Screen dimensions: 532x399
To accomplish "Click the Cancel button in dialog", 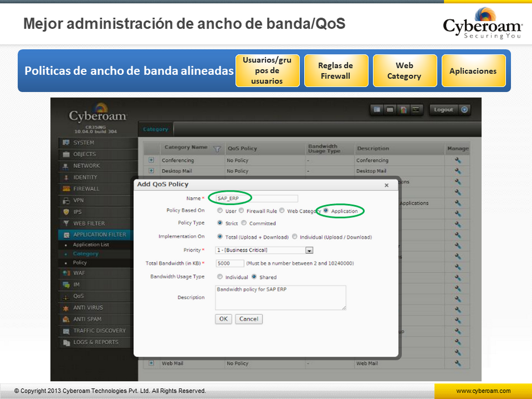I will [248, 319].
